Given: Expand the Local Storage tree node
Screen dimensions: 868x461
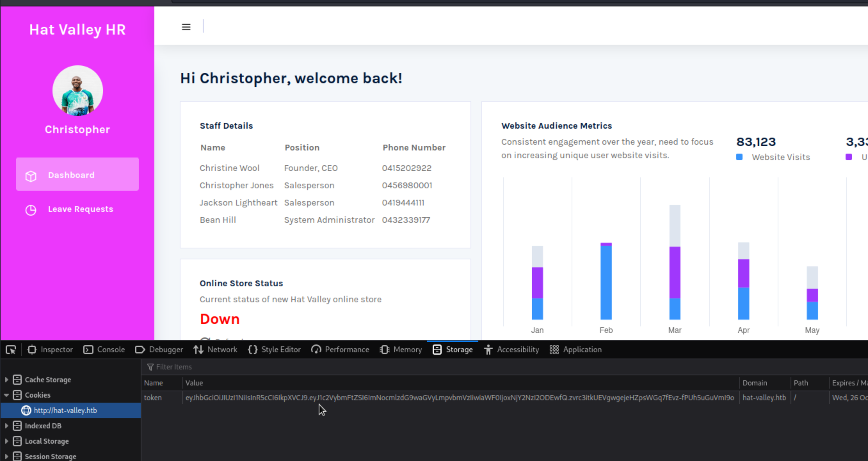Looking at the screenshot, I should (x=6, y=441).
